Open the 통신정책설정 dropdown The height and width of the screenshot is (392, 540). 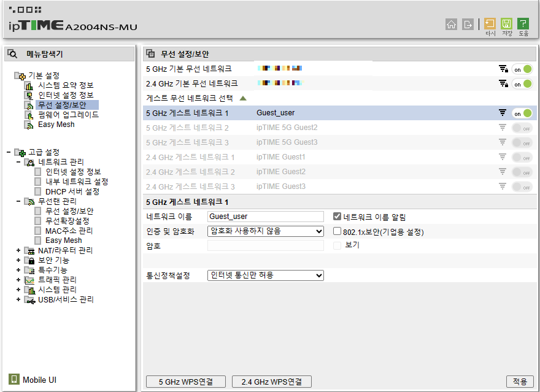[265, 275]
